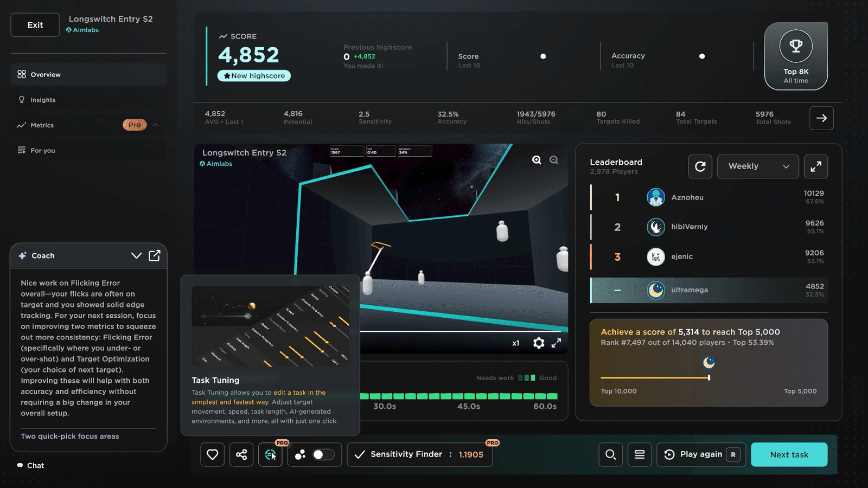Click the Top 8K trophy badge
Image resolution: width=868 pixels, height=488 pixels.
pyautogui.click(x=796, y=56)
